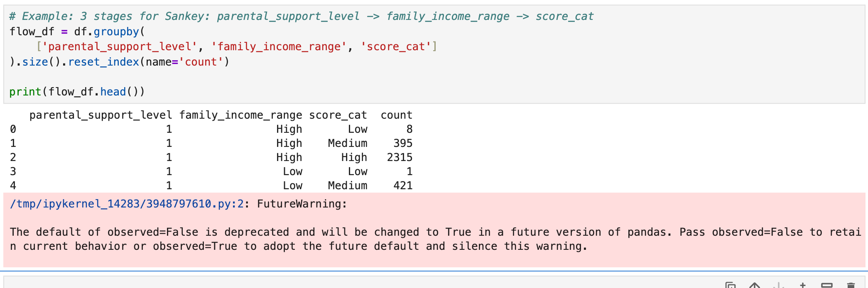Image resolution: width=868 pixels, height=288 pixels.
Task: Click the FutureWarning label in the warning
Action: (x=301, y=204)
